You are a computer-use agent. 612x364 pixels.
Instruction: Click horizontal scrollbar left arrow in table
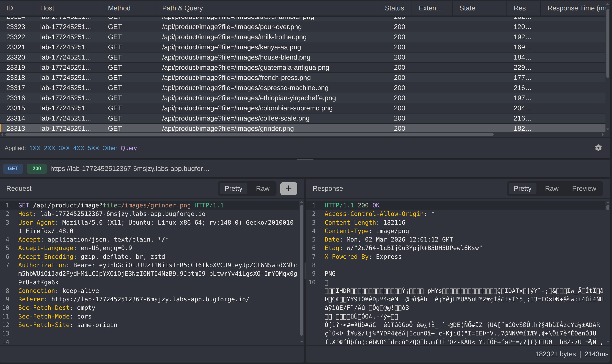coord(2,134)
